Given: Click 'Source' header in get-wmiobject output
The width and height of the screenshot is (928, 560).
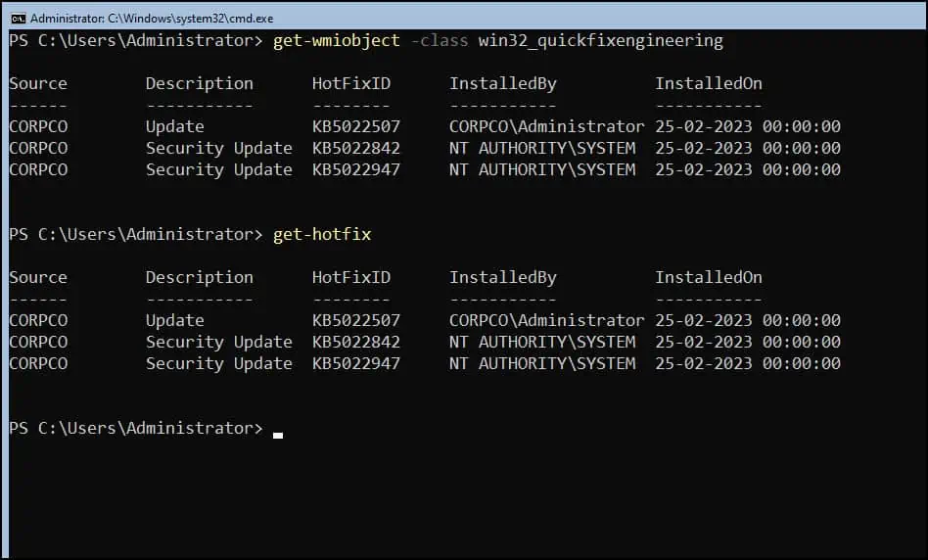Looking at the screenshot, I should click(x=38, y=84).
